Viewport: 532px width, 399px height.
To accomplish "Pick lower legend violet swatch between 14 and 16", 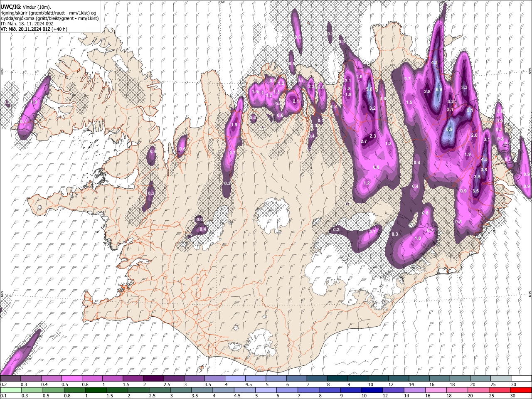I will (414, 389).
